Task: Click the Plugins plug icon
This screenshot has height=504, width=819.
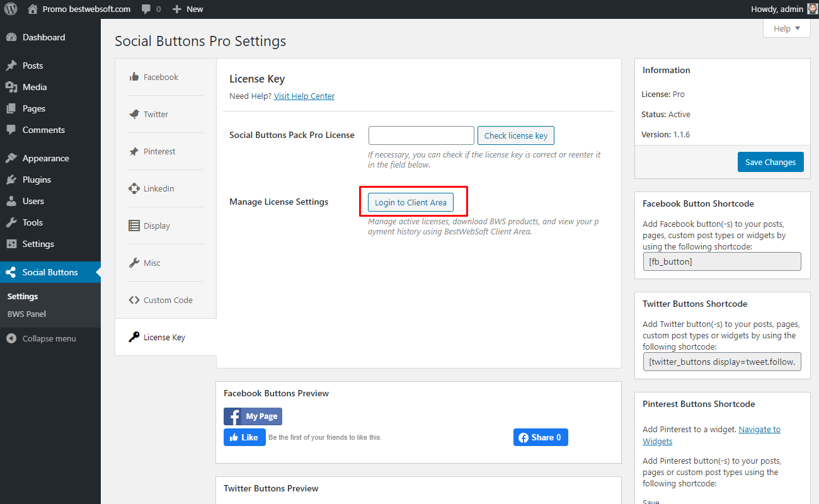Action: [x=11, y=180]
